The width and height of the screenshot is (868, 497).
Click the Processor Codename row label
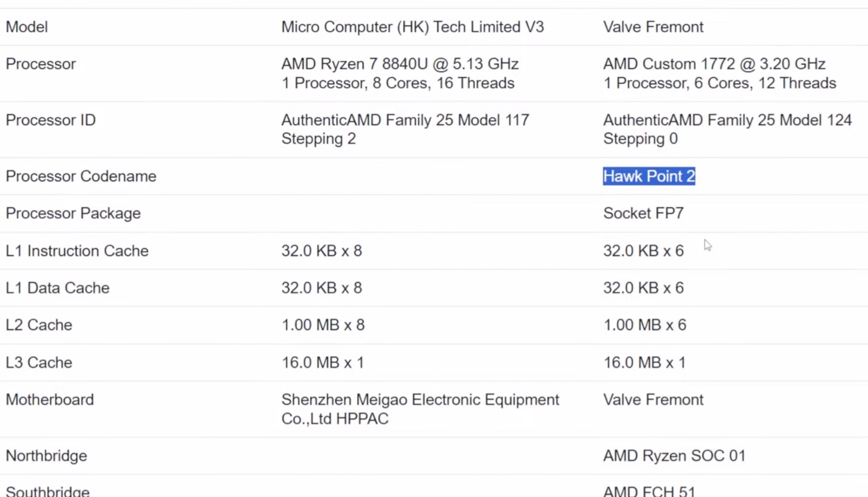(81, 176)
